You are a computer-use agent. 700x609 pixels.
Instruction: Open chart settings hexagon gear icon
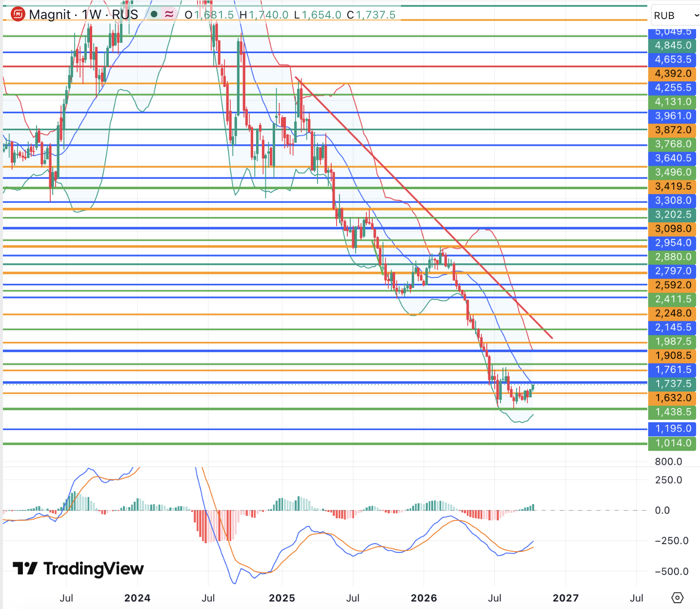click(x=678, y=597)
